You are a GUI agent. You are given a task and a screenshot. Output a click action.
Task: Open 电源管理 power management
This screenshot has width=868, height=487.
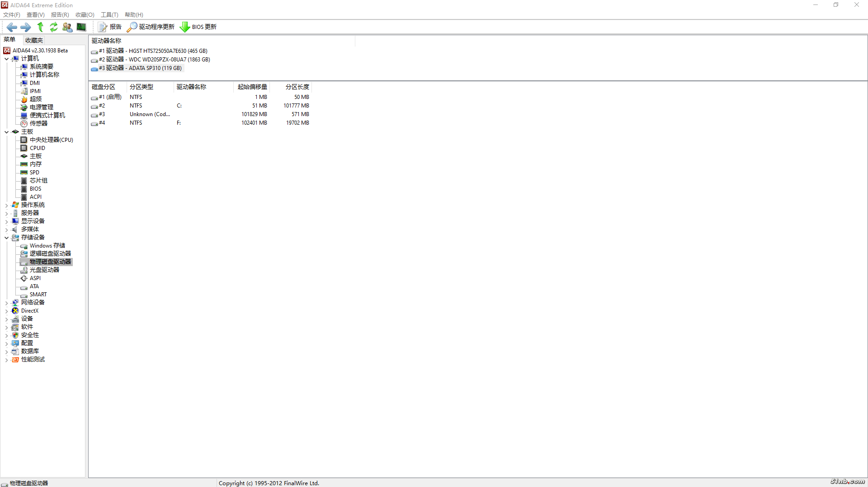tap(41, 107)
